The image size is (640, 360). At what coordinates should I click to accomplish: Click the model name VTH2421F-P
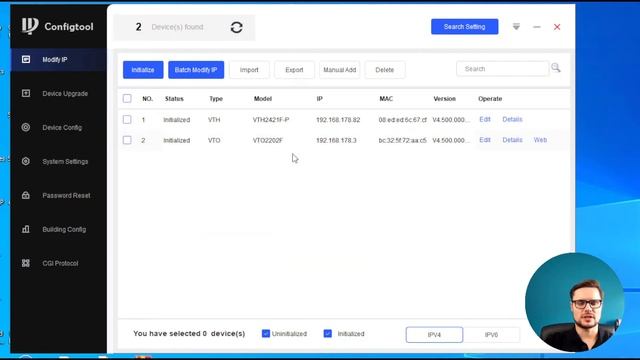(x=271, y=120)
